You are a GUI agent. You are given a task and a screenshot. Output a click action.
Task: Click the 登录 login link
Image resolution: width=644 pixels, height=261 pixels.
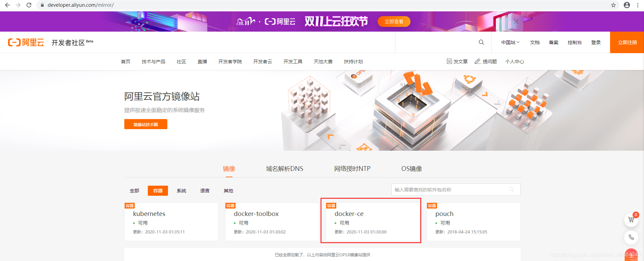596,42
